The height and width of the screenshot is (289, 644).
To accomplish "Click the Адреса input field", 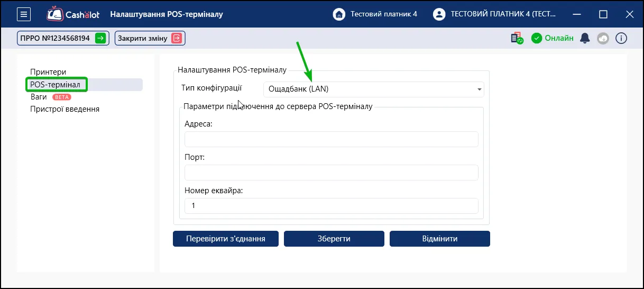I will (331, 139).
